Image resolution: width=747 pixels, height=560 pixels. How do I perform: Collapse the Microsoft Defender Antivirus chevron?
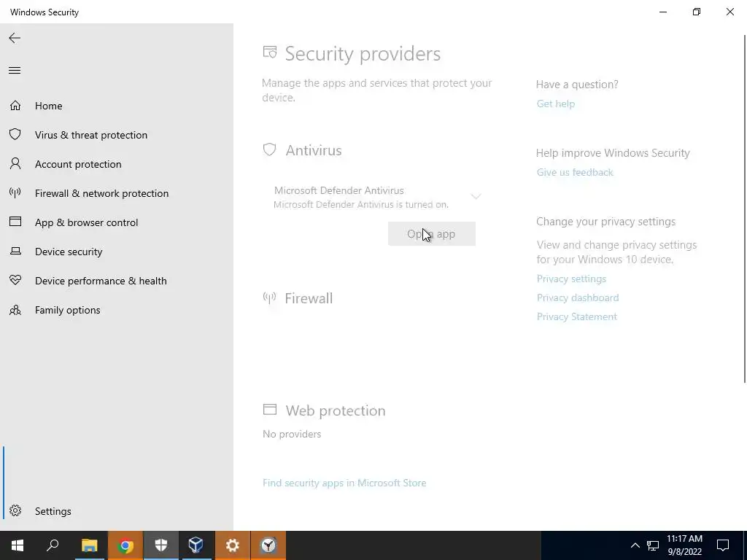pyautogui.click(x=476, y=196)
